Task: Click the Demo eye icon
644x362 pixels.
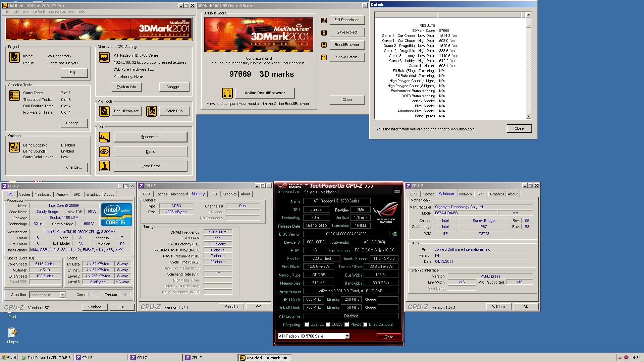Action: 104,152
